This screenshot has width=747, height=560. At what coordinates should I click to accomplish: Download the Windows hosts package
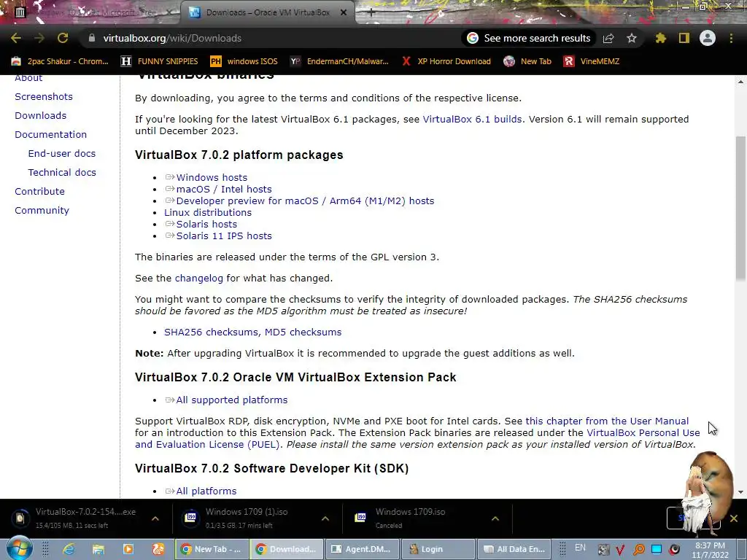212,178
